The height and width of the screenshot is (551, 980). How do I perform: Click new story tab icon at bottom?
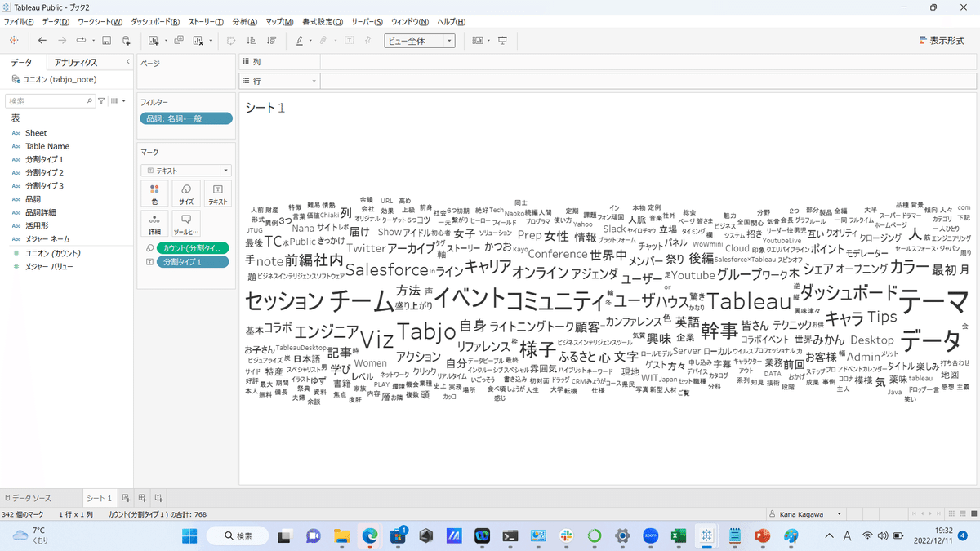click(x=158, y=497)
